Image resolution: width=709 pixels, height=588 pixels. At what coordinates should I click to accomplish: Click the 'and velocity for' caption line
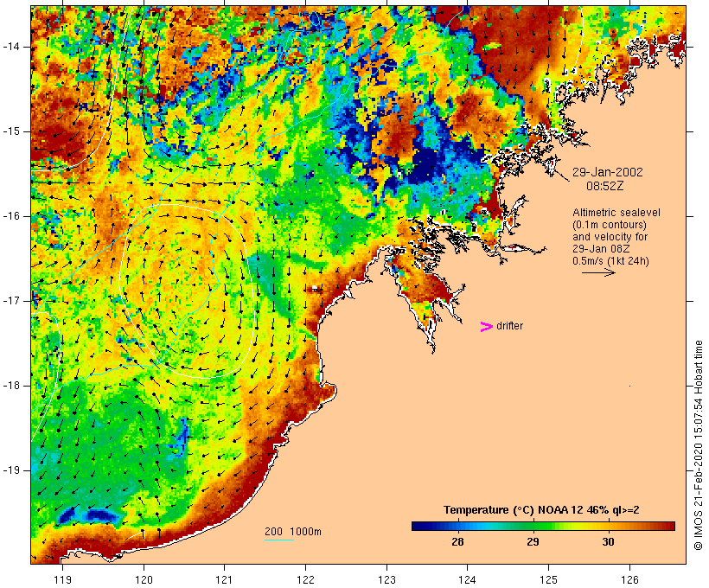point(610,237)
